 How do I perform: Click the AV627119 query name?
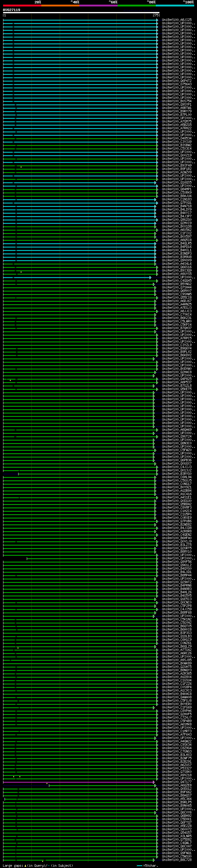11,10
